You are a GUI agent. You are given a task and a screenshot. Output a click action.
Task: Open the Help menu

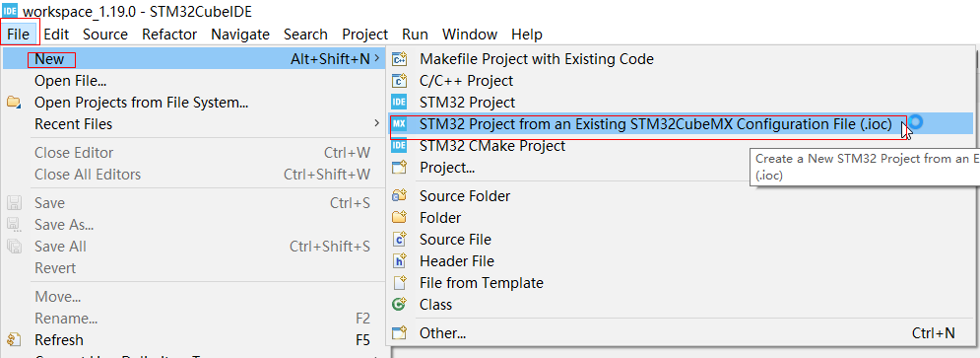(x=526, y=34)
